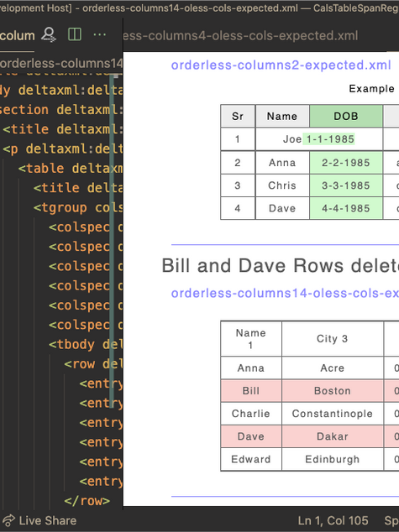Click the Name 1 header cell
The width and height of the screenshot is (399, 532).
(251, 339)
